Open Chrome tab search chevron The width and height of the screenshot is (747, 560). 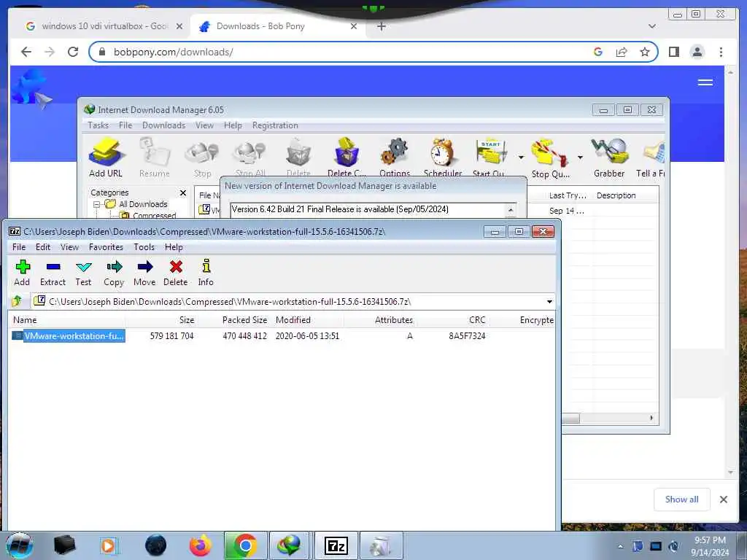tap(651, 26)
